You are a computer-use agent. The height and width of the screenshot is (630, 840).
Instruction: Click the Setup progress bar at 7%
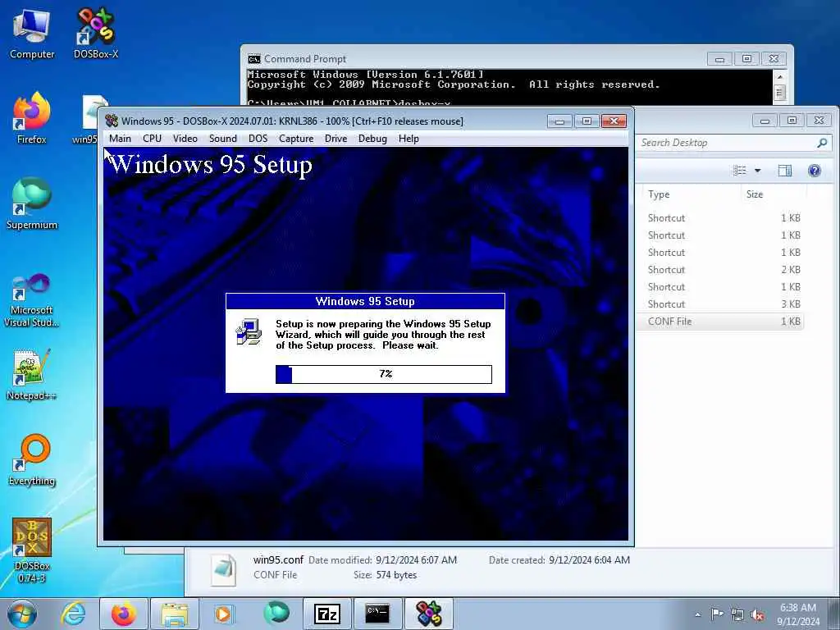[384, 374]
